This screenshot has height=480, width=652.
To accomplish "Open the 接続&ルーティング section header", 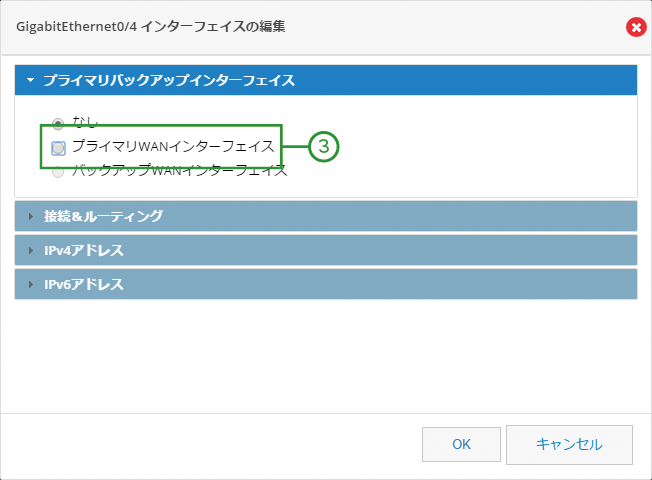I will pyautogui.click(x=326, y=216).
